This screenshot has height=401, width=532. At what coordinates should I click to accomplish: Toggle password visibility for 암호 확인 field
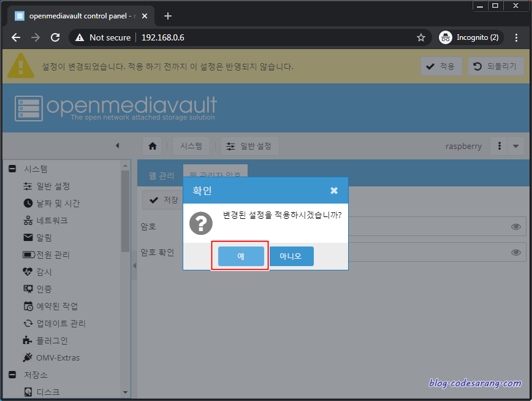click(x=515, y=252)
